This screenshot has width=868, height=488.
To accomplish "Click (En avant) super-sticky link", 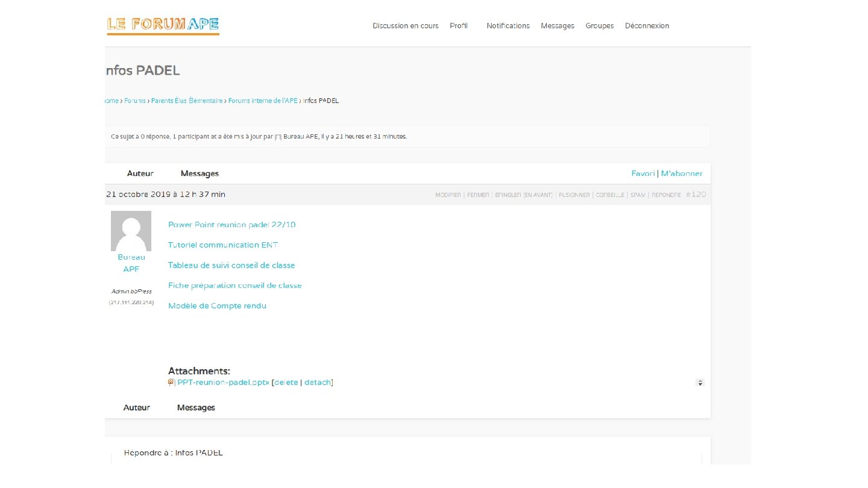I will [538, 195].
